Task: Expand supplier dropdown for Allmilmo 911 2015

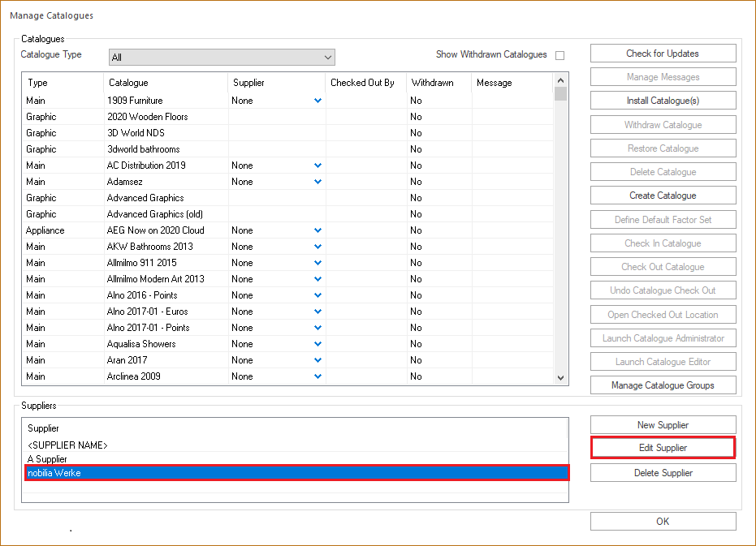Action: 318,263
